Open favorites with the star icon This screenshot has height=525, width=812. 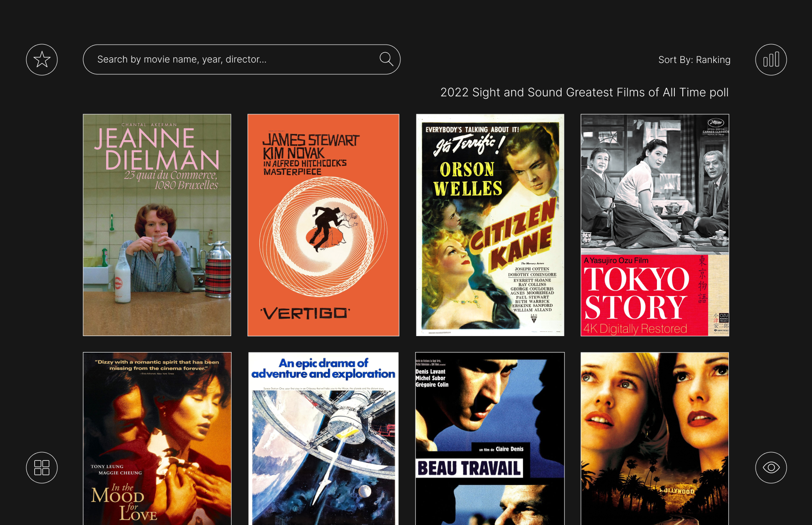[42, 60]
